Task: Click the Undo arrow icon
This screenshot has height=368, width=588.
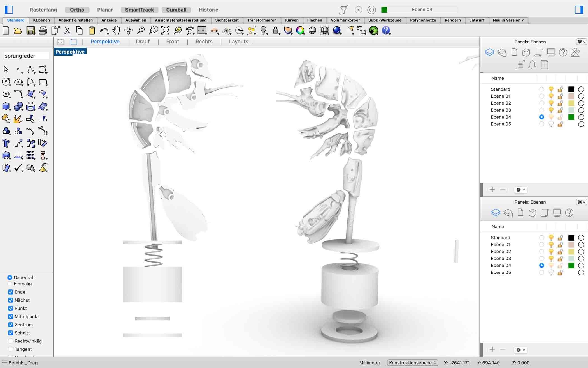Action: coord(104,30)
